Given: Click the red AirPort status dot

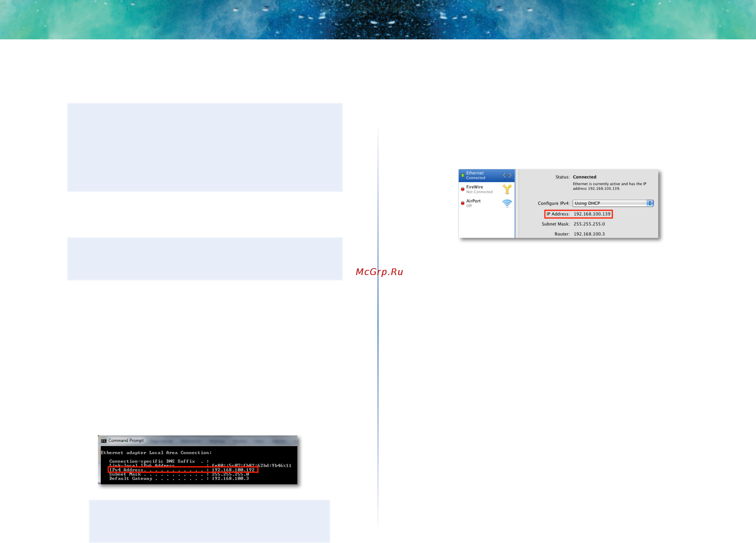Looking at the screenshot, I should click(463, 203).
